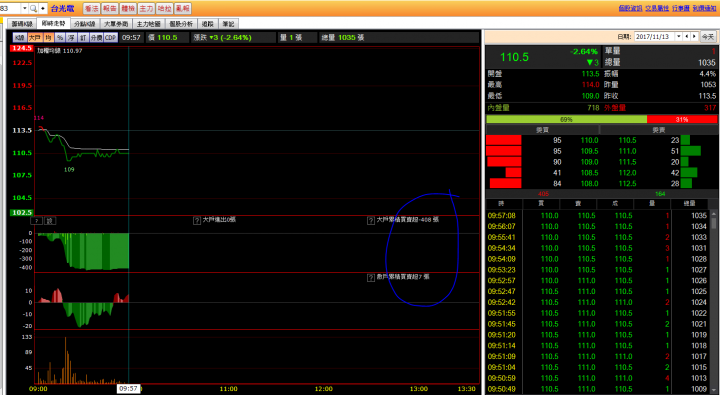This screenshot has width=720, height=395.
Task: Click the date field 2017/11/13
Action: (x=654, y=37)
